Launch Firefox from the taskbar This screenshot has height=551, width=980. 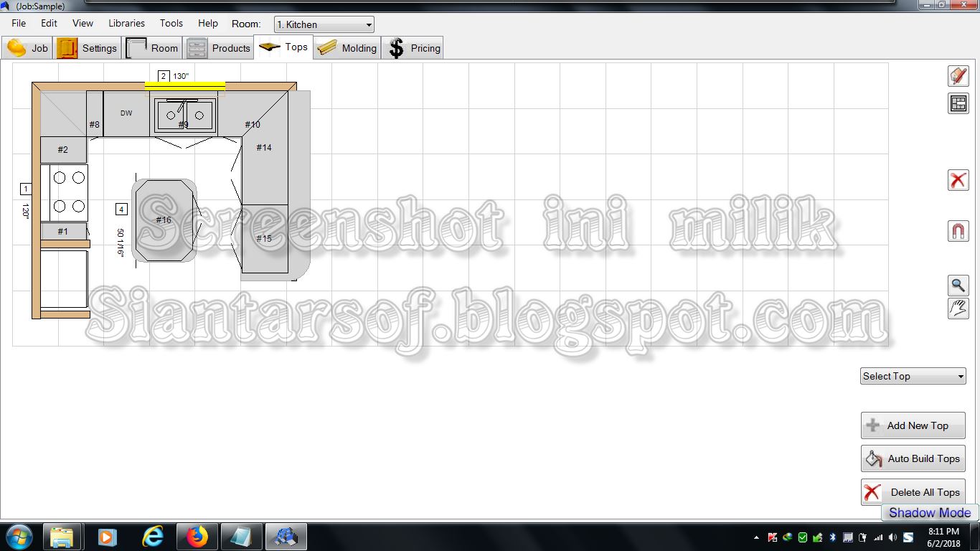tap(197, 536)
